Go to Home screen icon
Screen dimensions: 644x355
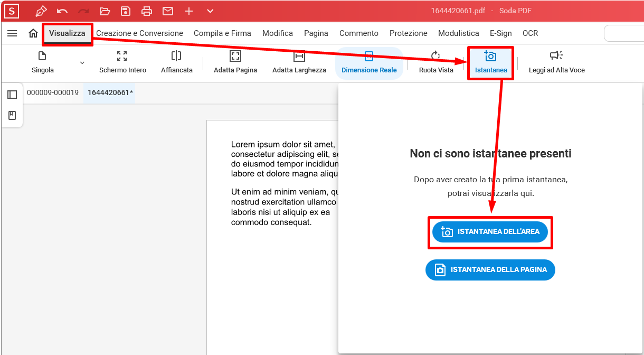(33, 33)
